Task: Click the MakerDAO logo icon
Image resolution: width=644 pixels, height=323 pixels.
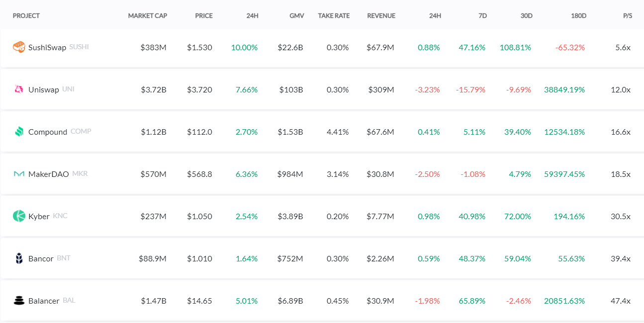Action: pos(19,174)
